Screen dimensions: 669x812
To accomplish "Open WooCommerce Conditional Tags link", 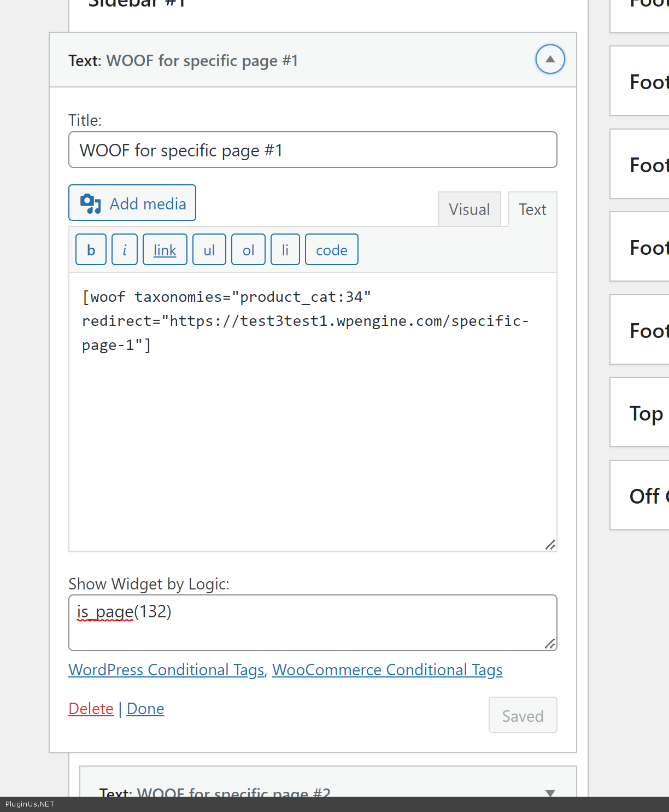I will [387, 670].
